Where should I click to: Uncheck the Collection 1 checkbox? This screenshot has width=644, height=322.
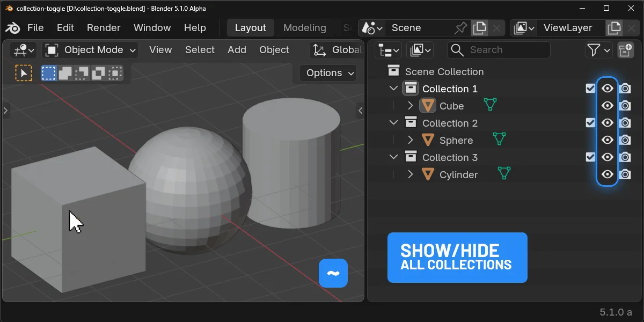(x=590, y=88)
